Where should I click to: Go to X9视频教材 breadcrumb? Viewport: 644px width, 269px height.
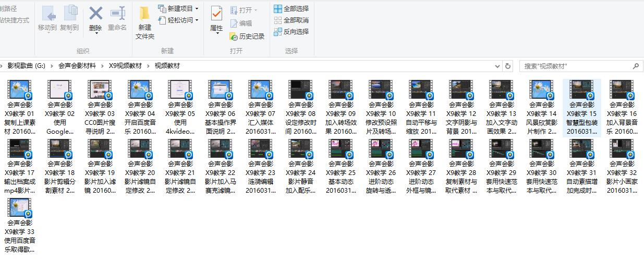(125, 66)
